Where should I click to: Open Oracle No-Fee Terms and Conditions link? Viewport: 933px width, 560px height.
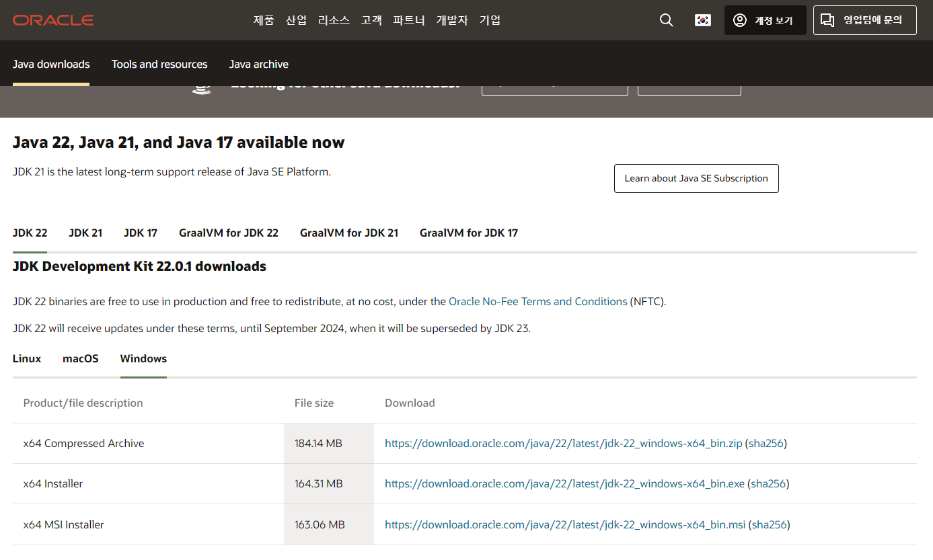(x=538, y=302)
